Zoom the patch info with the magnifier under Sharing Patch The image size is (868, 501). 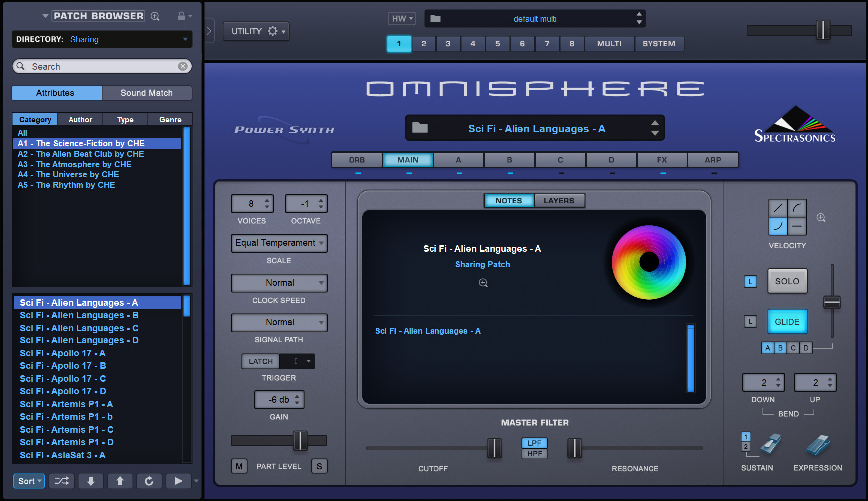[x=483, y=283]
